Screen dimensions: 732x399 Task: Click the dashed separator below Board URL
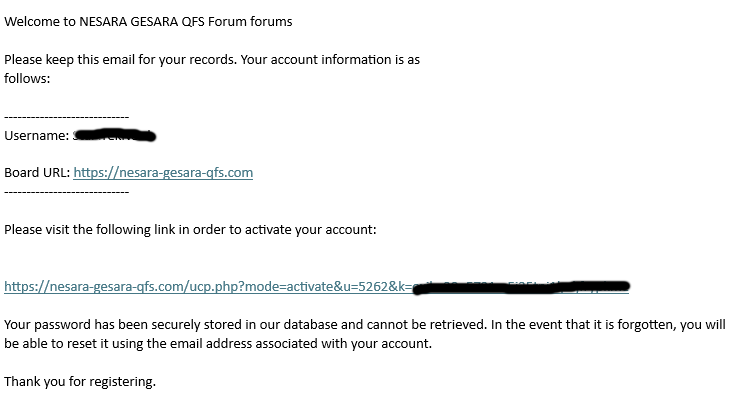[66, 192]
